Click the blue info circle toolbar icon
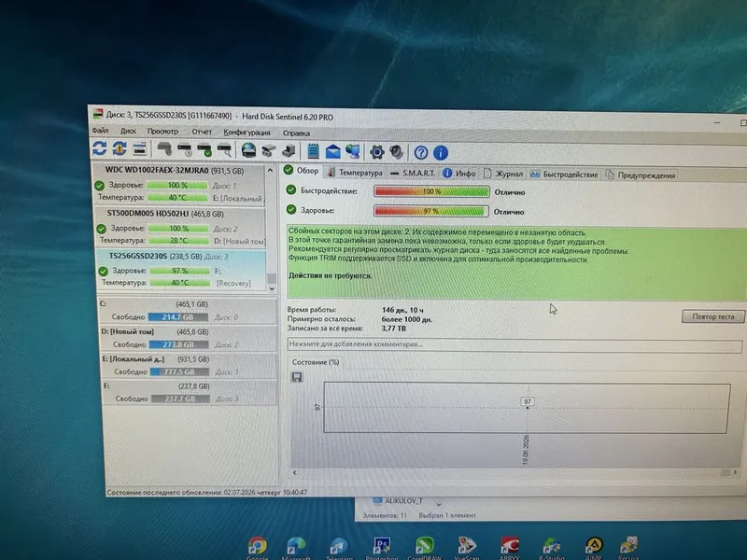 pos(441,153)
